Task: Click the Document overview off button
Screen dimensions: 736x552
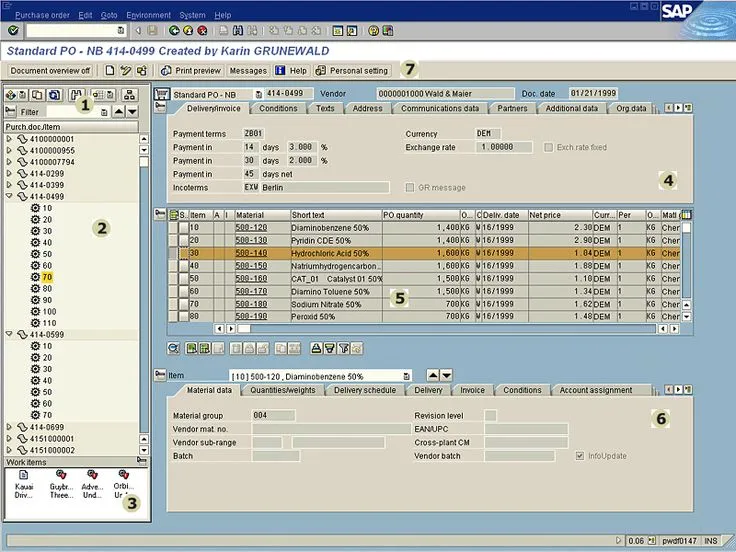Action: 50,70
